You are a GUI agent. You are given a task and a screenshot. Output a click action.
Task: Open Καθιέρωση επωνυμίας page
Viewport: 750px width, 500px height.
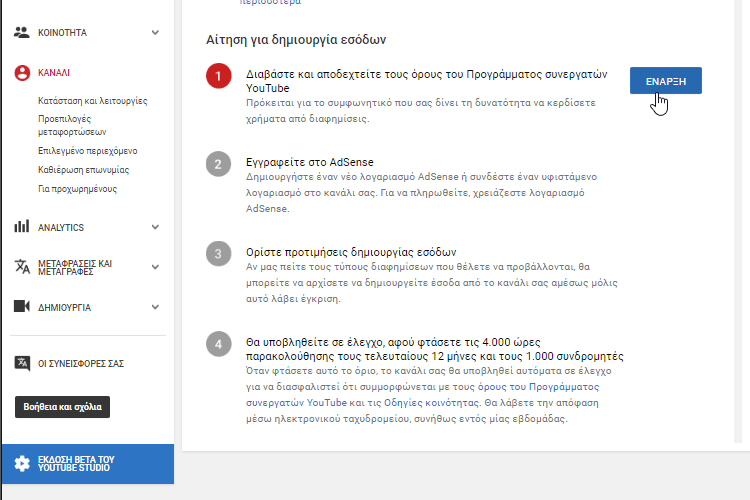point(84,170)
